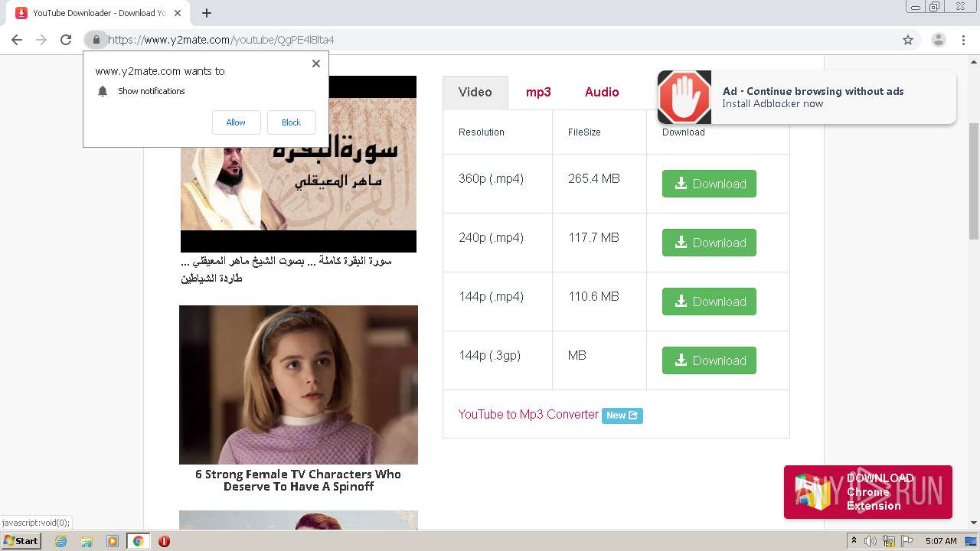This screenshot has width=980, height=551.
Task: Click the Download Chrome Extension banner
Action: [868, 492]
